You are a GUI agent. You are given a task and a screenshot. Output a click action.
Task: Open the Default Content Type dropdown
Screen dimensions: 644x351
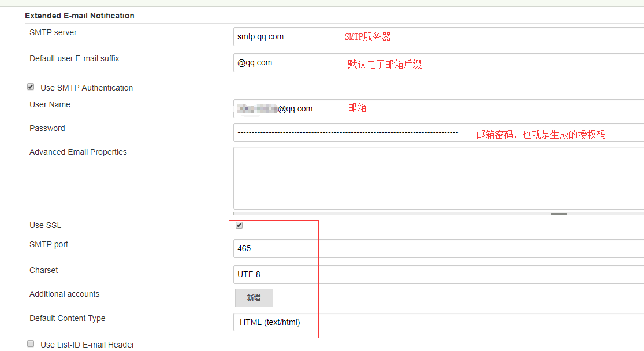point(438,322)
